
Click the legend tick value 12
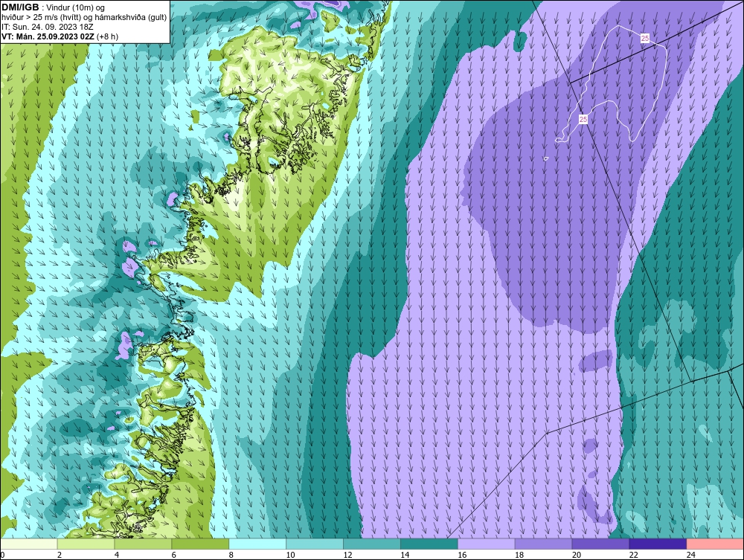point(347,555)
